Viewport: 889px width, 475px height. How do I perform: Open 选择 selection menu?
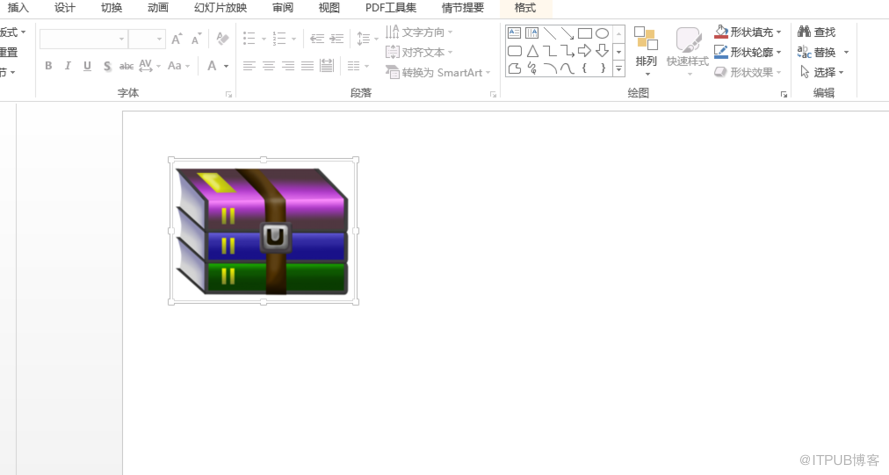coord(822,72)
